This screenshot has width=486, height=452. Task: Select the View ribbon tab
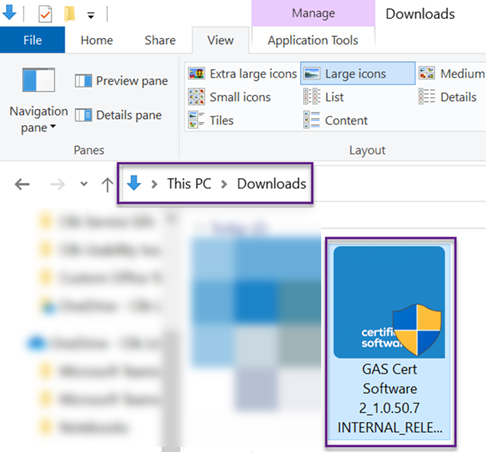[x=220, y=40]
